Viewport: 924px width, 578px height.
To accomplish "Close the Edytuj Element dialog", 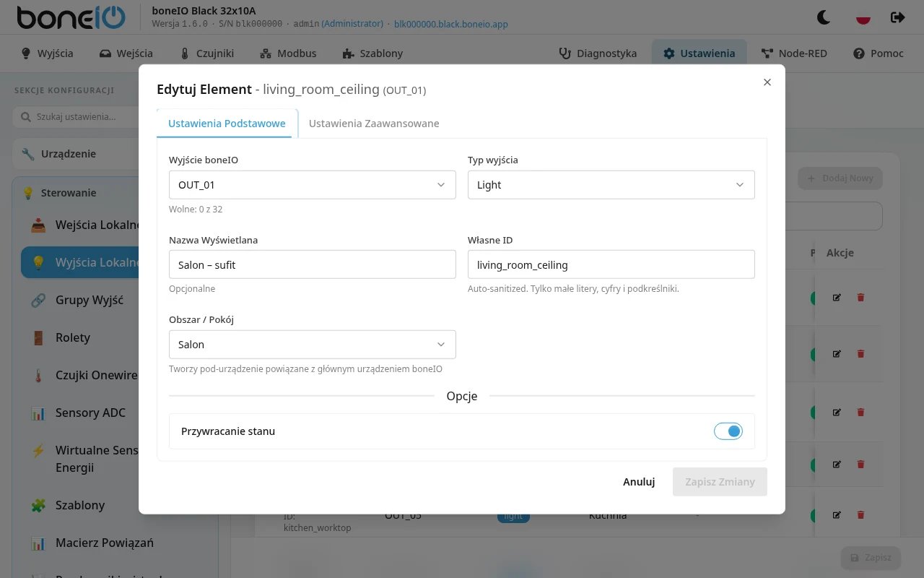I will coord(767,82).
